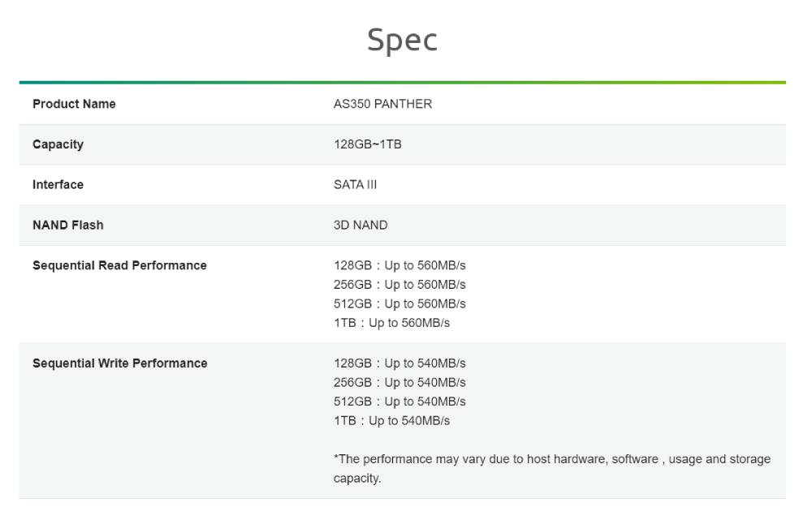Click the 128GB read speed line

click(400, 266)
